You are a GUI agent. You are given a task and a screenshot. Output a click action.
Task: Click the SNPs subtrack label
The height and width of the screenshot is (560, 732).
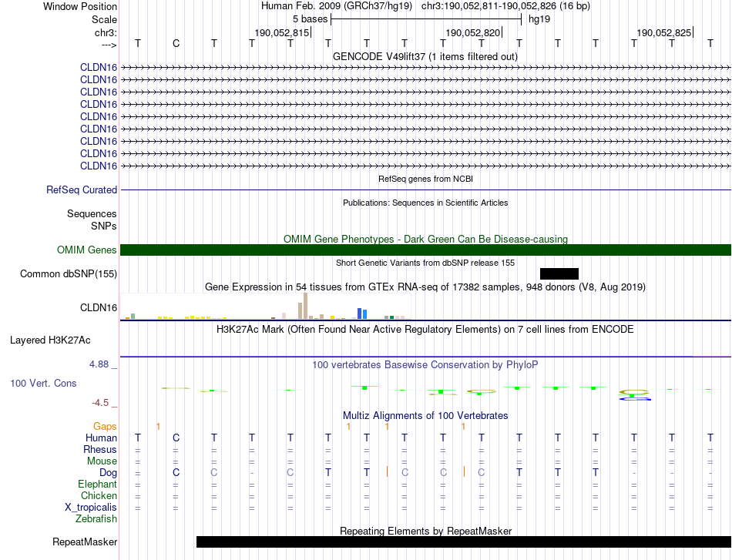(x=104, y=226)
